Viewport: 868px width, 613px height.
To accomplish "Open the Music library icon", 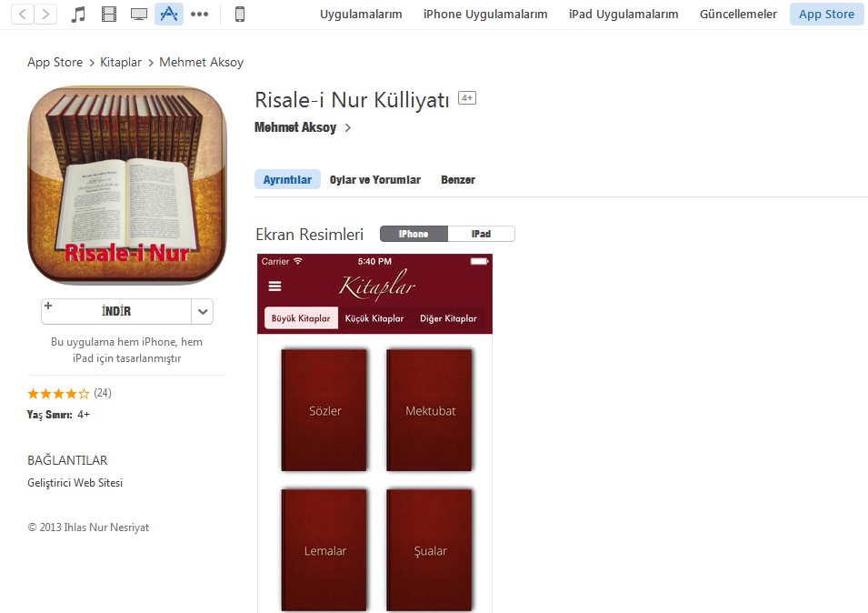I will click(x=78, y=14).
